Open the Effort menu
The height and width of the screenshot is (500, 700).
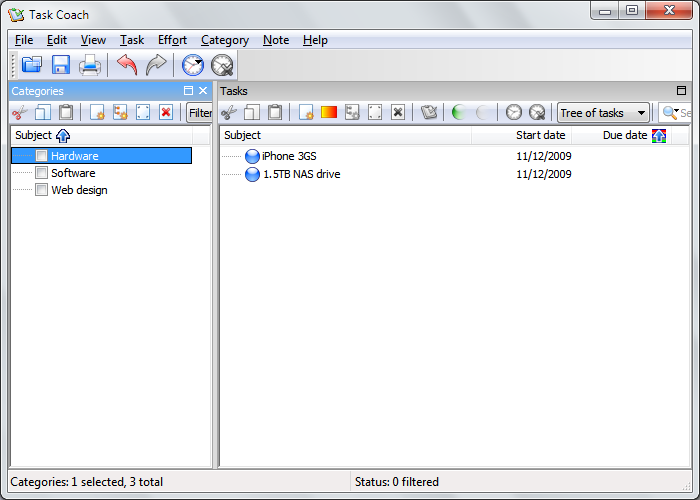coord(172,40)
